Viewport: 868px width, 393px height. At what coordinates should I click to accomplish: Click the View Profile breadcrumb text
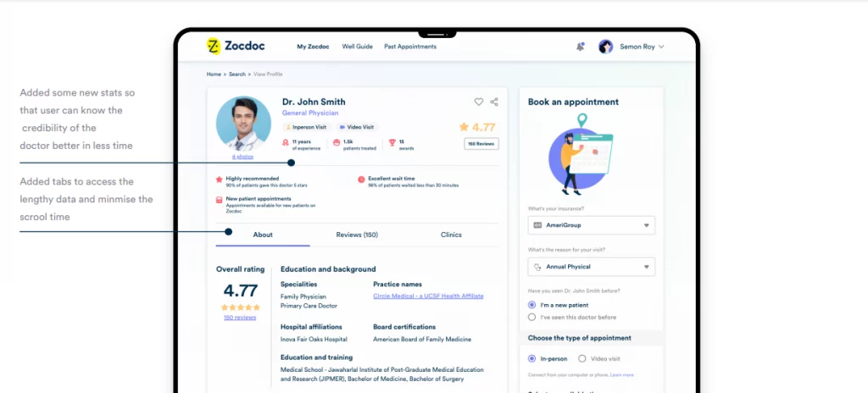tap(267, 75)
